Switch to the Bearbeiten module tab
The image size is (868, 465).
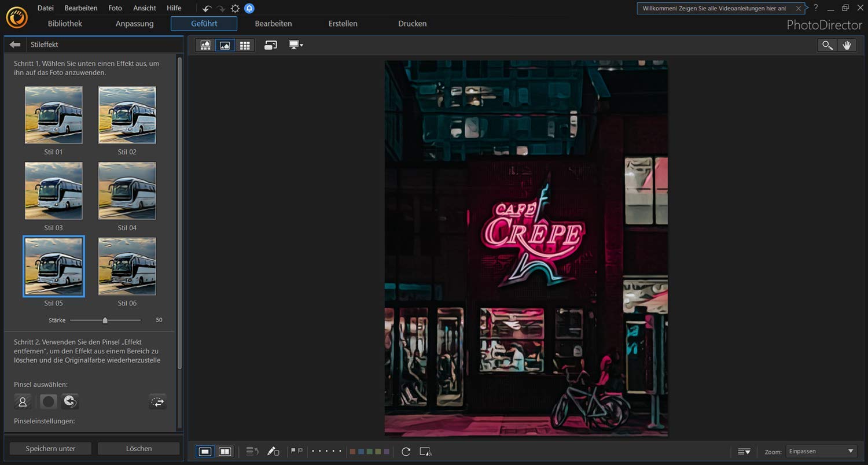[x=273, y=24]
